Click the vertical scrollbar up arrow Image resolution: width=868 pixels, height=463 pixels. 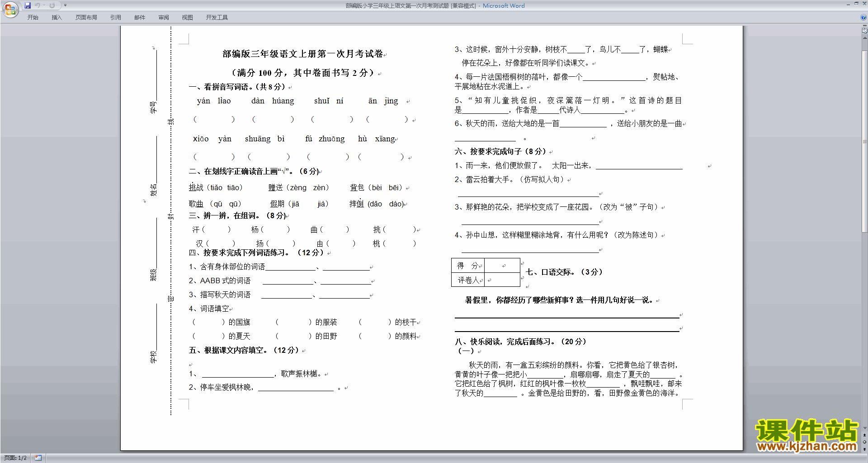tap(864, 38)
